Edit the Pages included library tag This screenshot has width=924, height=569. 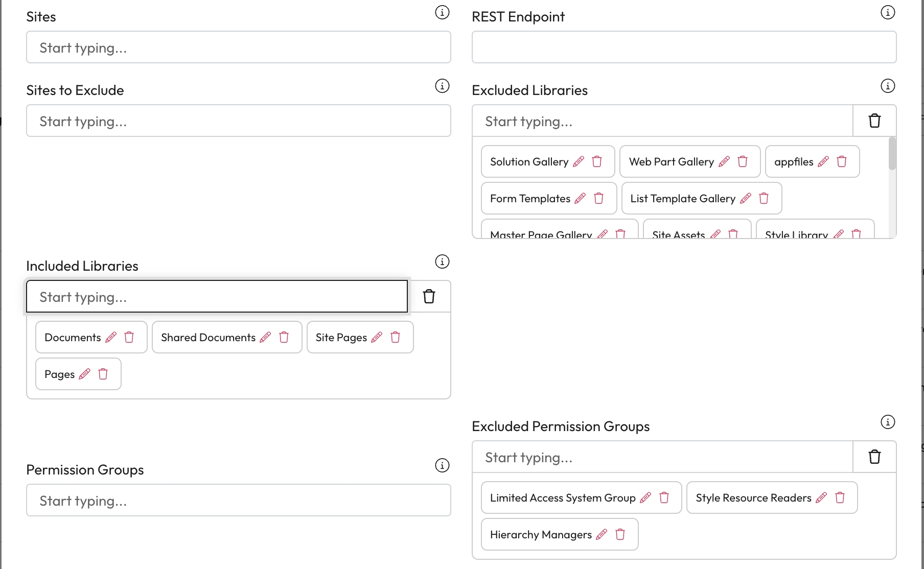coord(85,374)
